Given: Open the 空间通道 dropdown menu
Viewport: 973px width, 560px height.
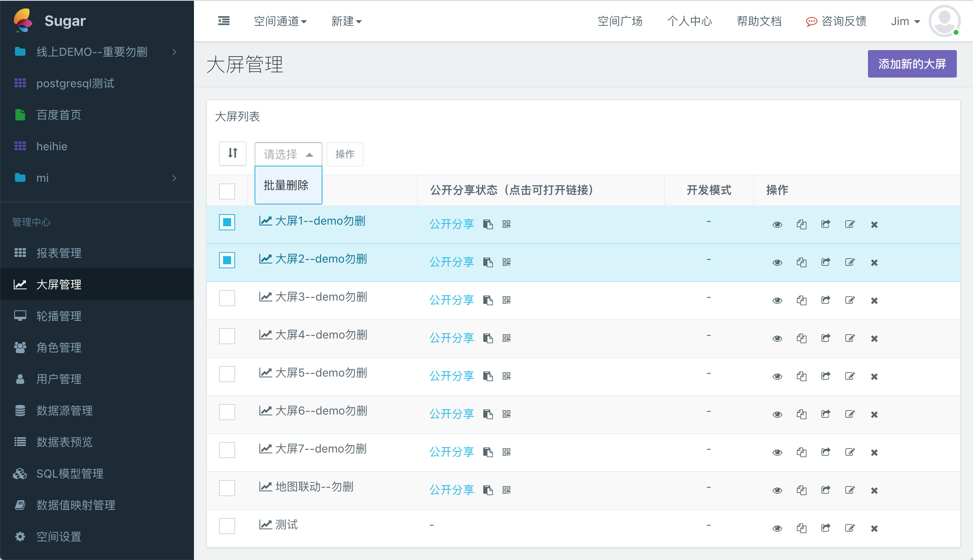Looking at the screenshot, I should (x=280, y=21).
